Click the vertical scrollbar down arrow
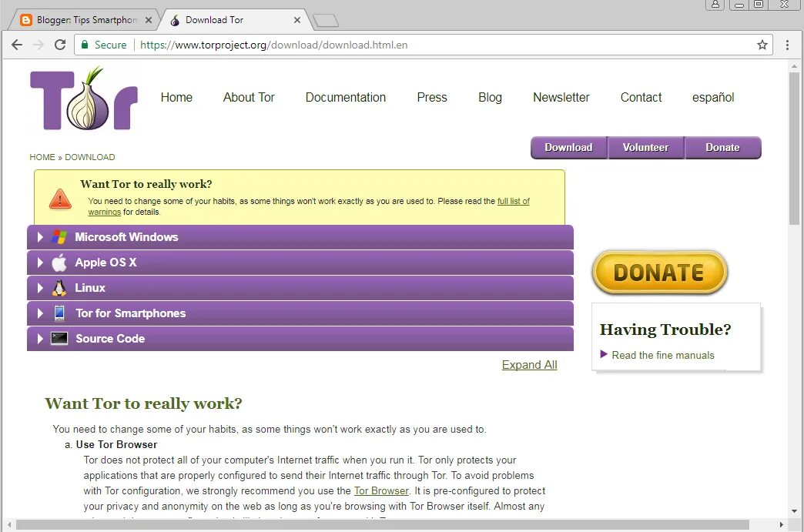804x532 pixels. pyautogui.click(x=794, y=511)
